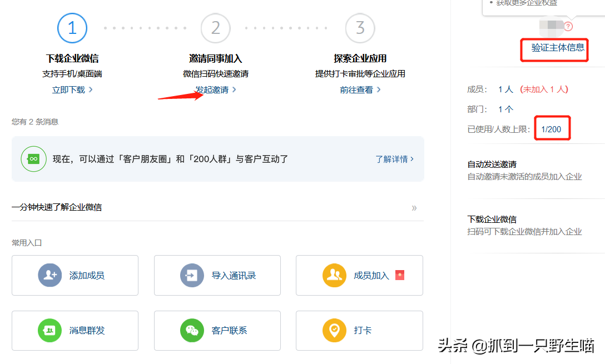Click the green 客户联系 WeChat icon
Image resolution: width=605 pixels, height=364 pixels.
pyautogui.click(x=192, y=331)
